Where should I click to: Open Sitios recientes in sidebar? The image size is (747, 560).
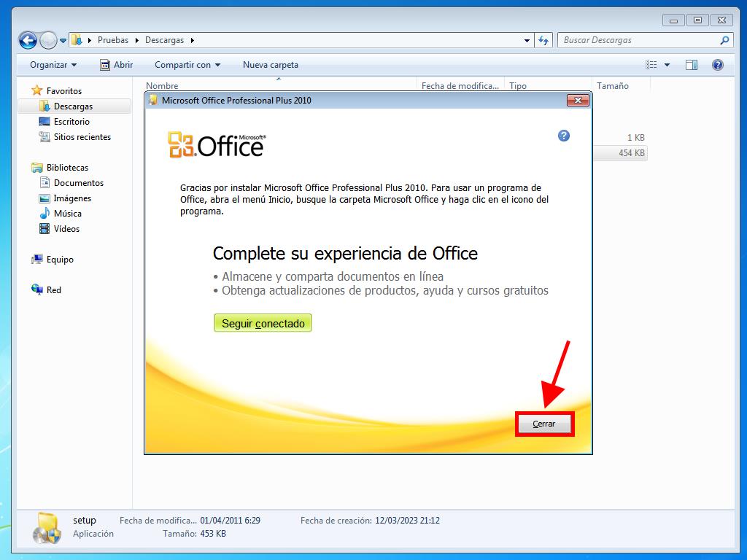(x=82, y=137)
